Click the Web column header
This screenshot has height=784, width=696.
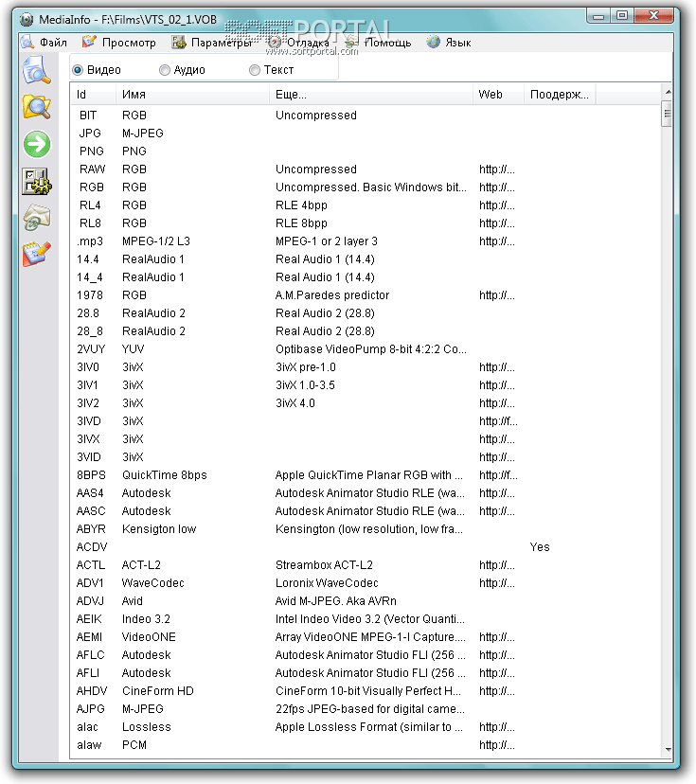pos(498,95)
